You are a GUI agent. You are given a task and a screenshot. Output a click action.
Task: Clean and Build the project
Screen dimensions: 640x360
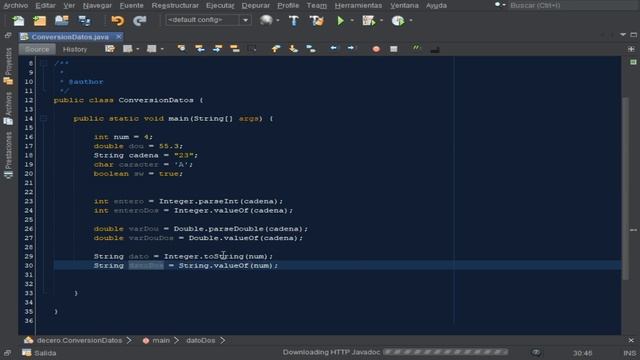[316, 20]
